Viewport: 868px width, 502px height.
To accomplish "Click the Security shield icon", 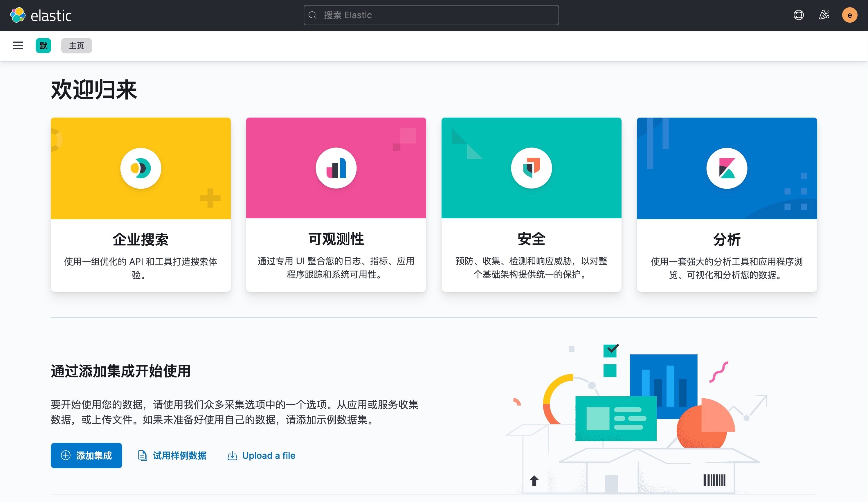I will click(531, 168).
